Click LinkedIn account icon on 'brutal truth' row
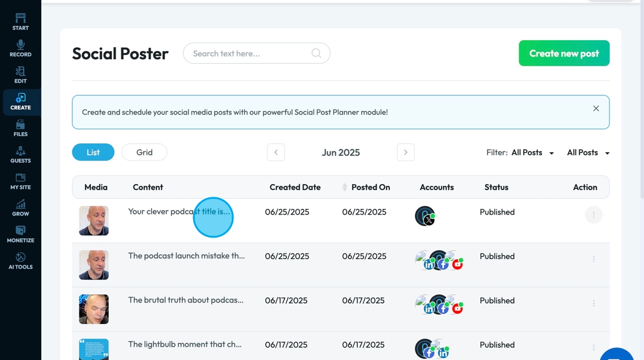 pyautogui.click(x=429, y=309)
